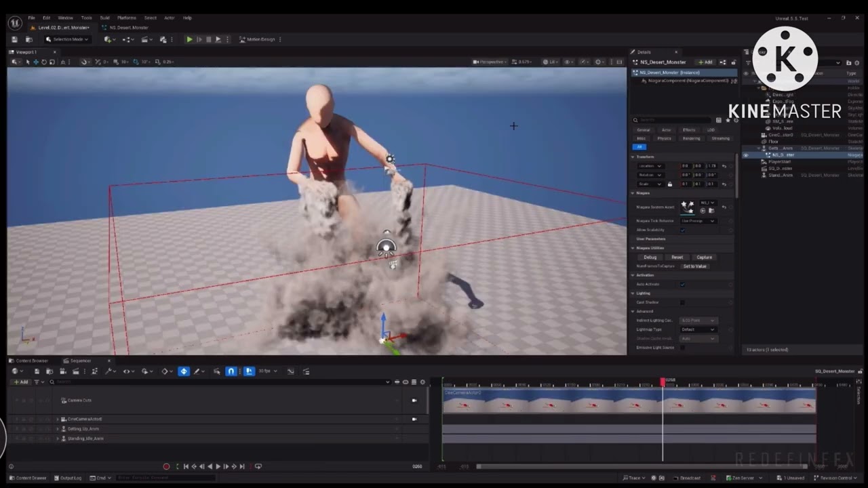Screen dimensions: 868x488
Task: Toggle the Scale lock icon in Transform
Action: [670, 184]
